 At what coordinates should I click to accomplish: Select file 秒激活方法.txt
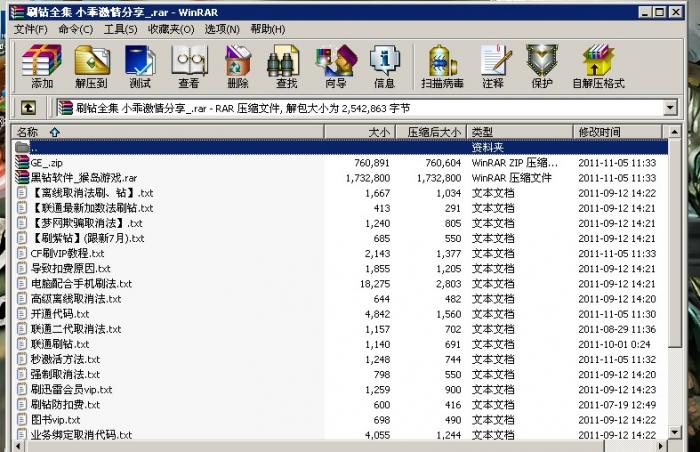[65, 360]
